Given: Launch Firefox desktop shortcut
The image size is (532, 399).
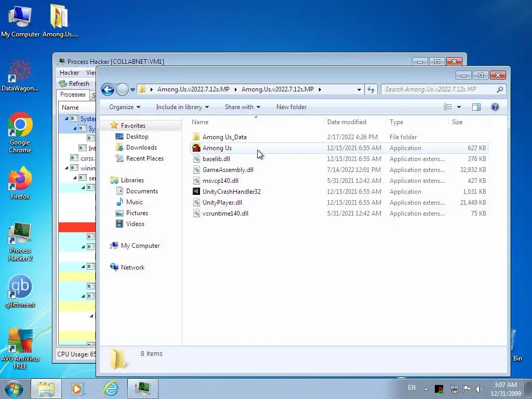Looking at the screenshot, I should 20,183.
